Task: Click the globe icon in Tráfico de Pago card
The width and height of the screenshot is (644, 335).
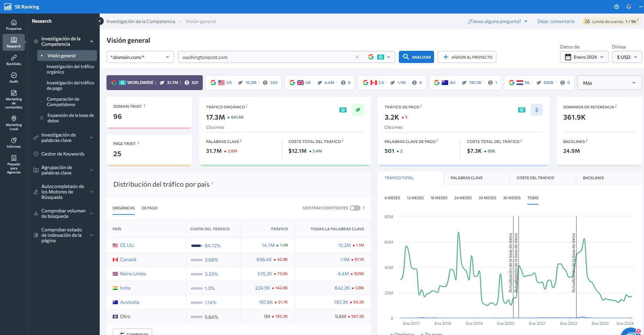Action: tap(522, 110)
